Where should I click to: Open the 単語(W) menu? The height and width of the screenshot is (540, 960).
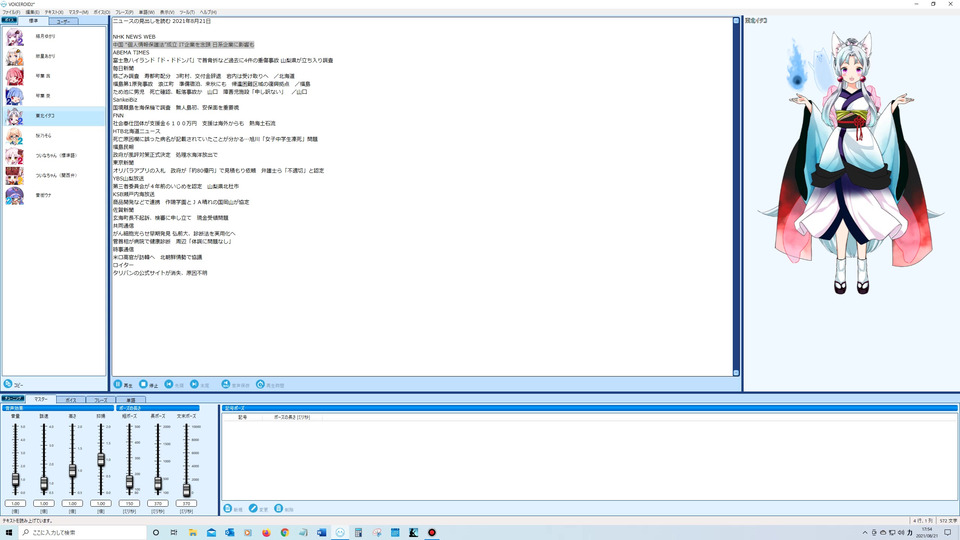pyautogui.click(x=147, y=12)
